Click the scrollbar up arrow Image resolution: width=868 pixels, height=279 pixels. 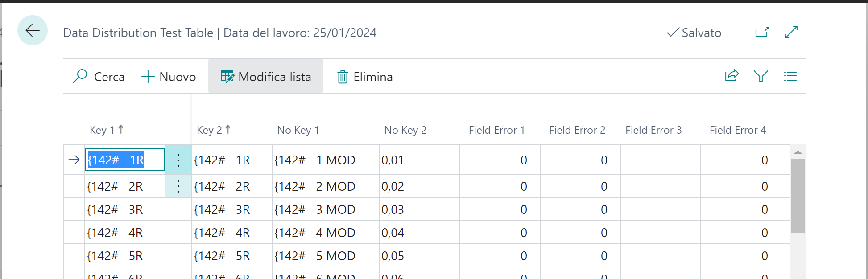(x=798, y=152)
